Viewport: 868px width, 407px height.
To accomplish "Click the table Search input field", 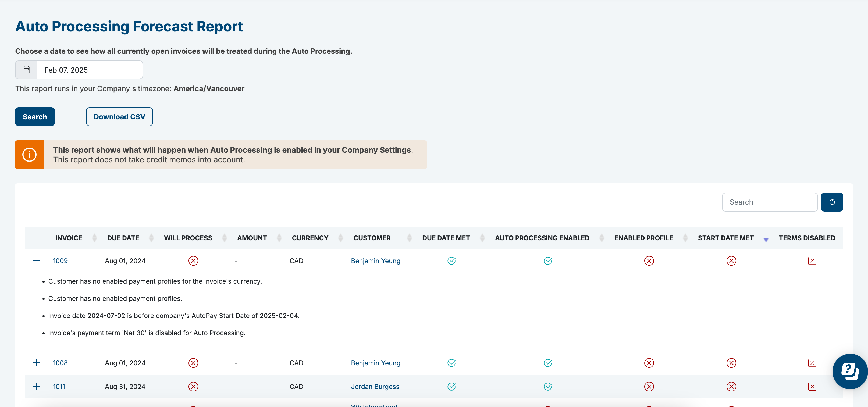I will [x=769, y=202].
